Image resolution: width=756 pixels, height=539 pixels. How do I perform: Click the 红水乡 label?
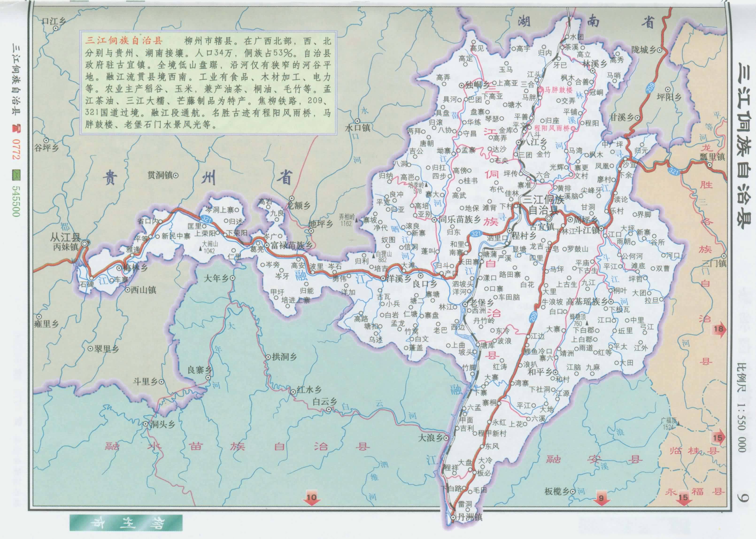tap(309, 390)
